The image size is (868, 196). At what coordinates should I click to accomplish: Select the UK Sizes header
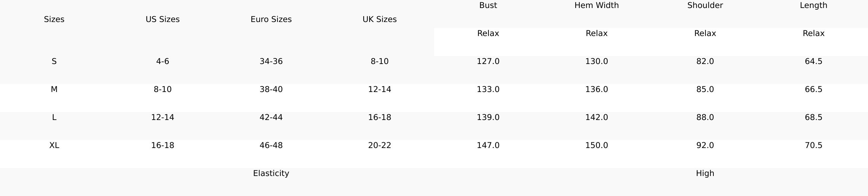[x=379, y=19]
